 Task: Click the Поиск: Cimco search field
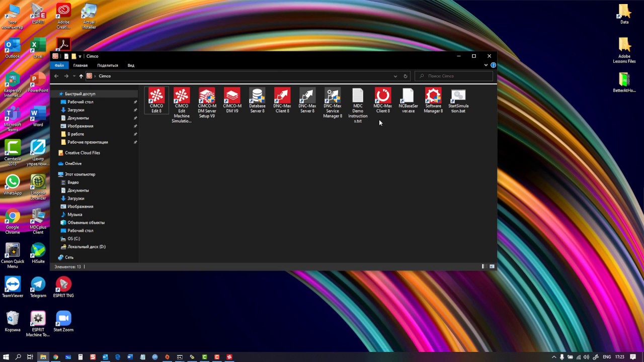point(454,76)
